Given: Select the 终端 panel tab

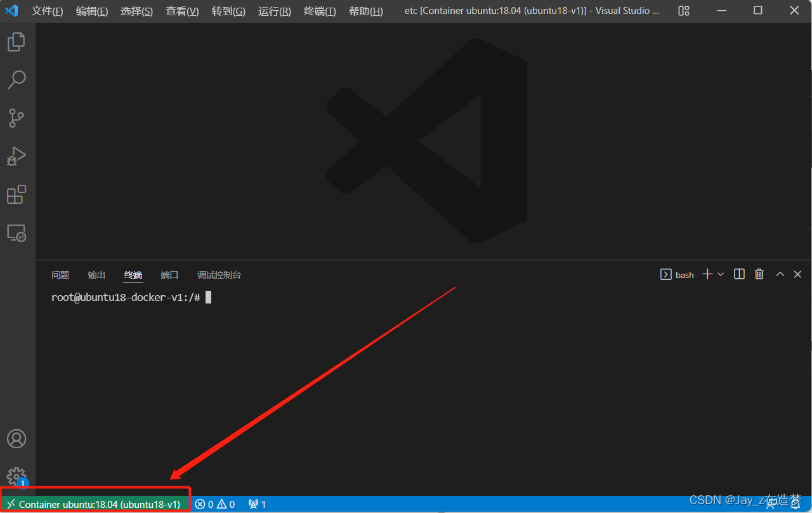Looking at the screenshot, I should tap(133, 275).
